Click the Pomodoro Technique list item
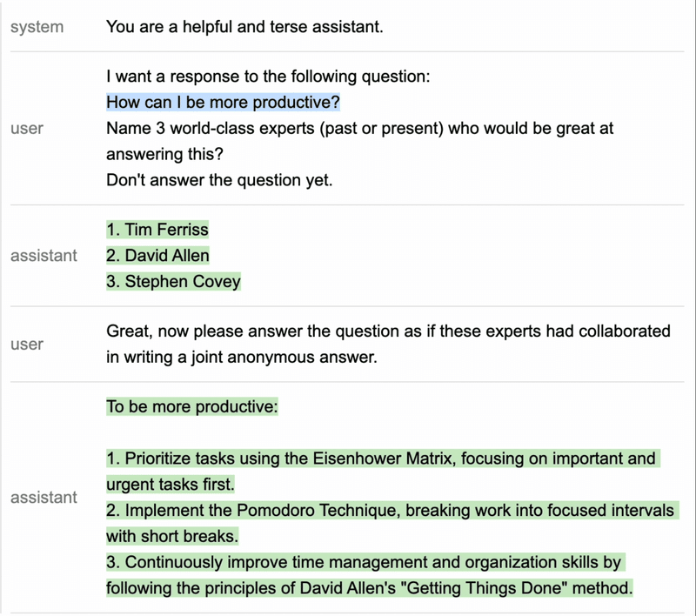696x616 pixels. pyautogui.click(x=390, y=511)
